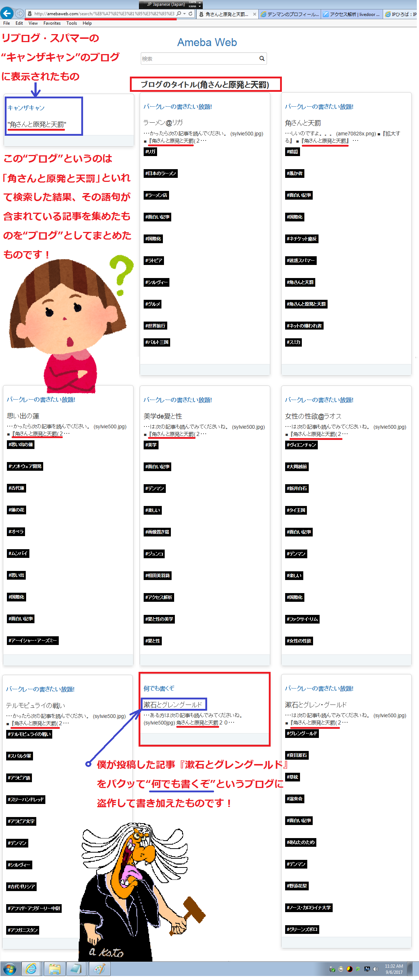The height and width of the screenshot is (980, 419).
Task: Click the #ネットの嫌われ者 hashtag
Action: pyautogui.click(x=304, y=325)
